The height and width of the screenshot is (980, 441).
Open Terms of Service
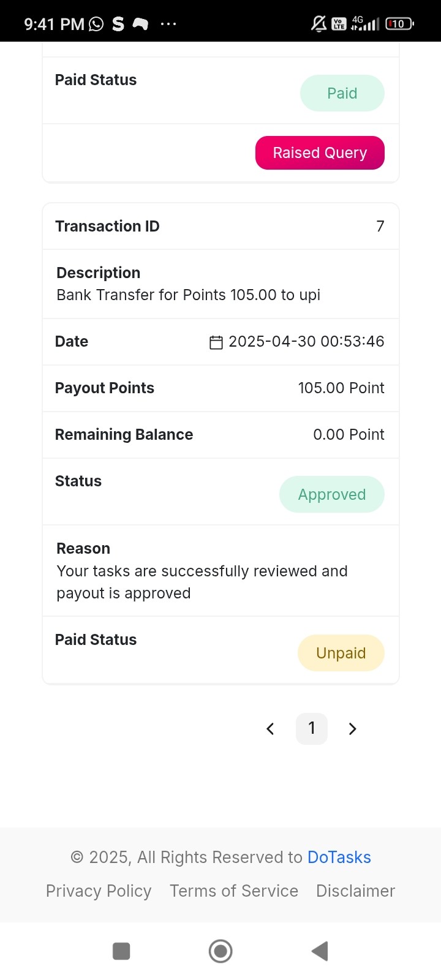click(x=234, y=891)
